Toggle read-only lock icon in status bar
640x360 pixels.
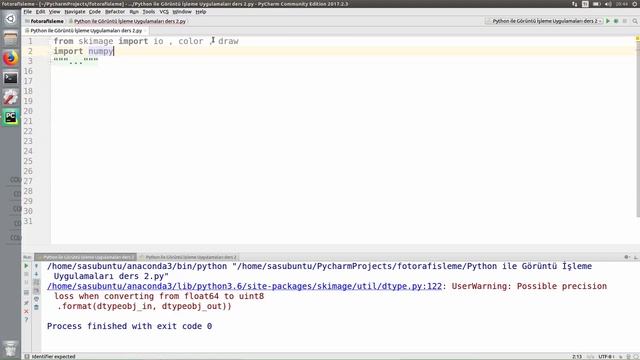[x=621, y=357]
